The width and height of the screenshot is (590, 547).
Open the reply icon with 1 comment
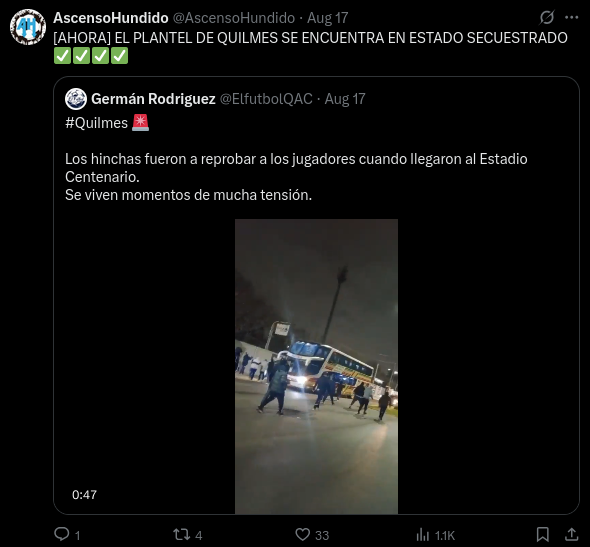(x=62, y=534)
